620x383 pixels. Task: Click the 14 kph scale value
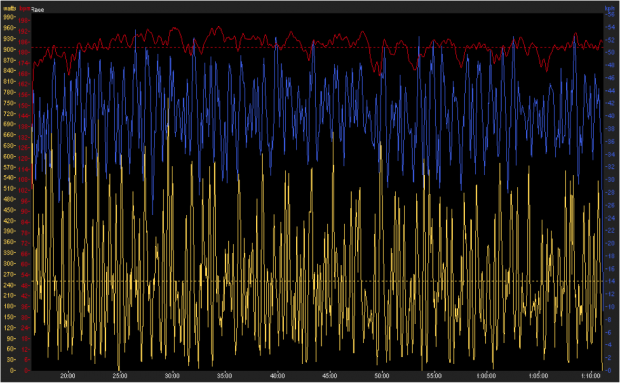(x=611, y=281)
